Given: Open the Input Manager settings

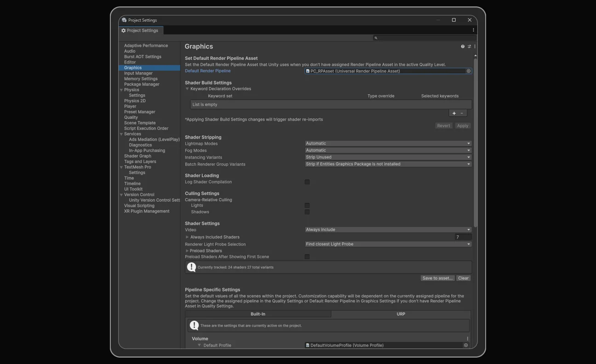Looking at the screenshot, I should coord(138,73).
